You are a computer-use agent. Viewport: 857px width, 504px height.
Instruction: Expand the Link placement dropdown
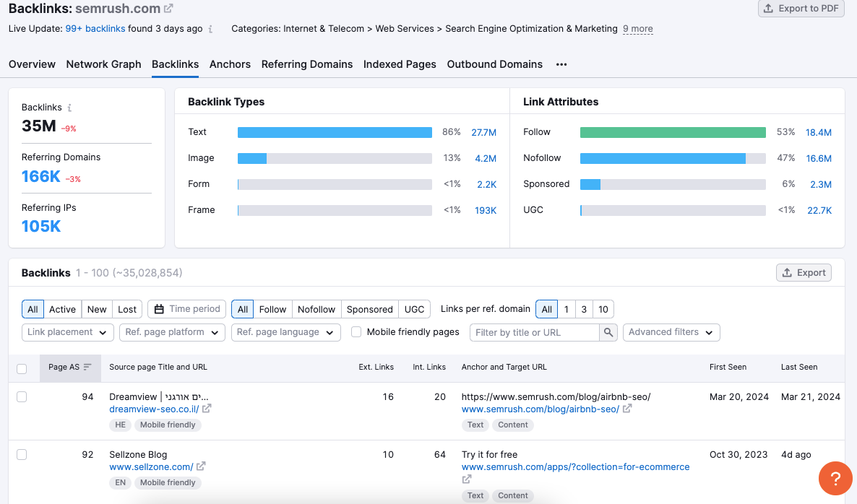click(x=68, y=332)
